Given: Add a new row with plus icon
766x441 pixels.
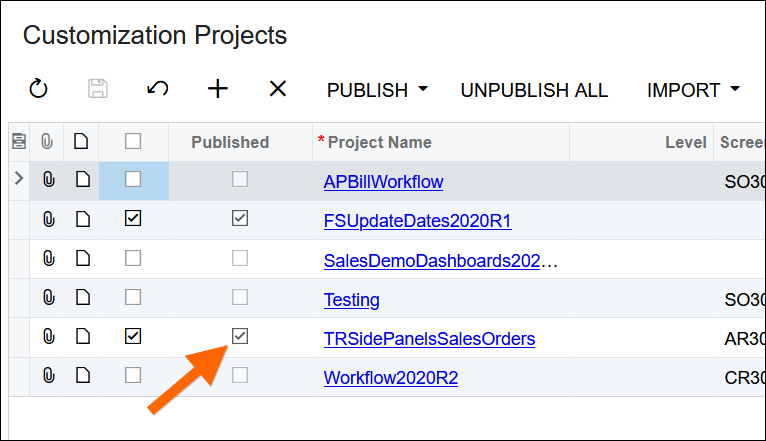Looking at the screenshot, I should (218, 90).
